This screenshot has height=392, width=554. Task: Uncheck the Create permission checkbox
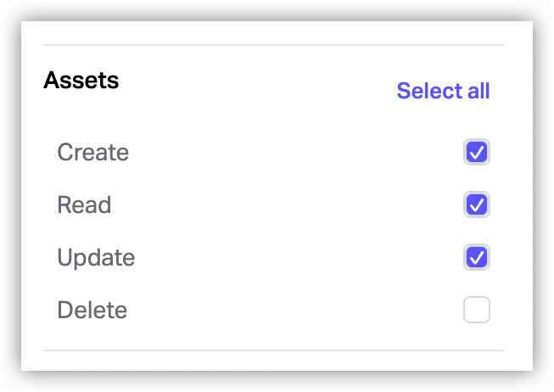point(477,153)
